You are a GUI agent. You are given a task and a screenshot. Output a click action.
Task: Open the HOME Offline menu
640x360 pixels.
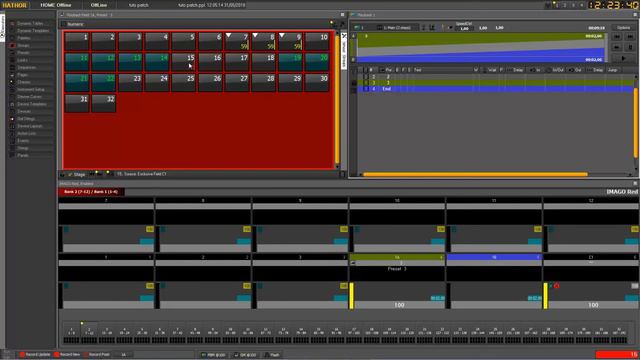[x=56, y=5]
